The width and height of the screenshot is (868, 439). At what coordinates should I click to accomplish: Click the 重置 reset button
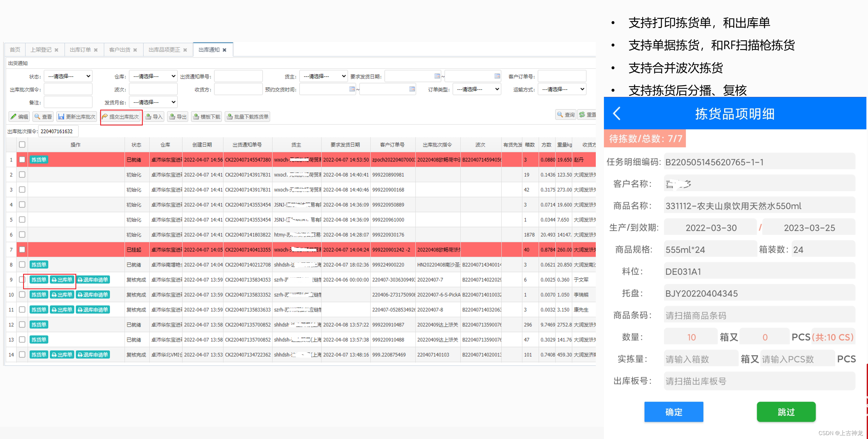click(587, 114)
